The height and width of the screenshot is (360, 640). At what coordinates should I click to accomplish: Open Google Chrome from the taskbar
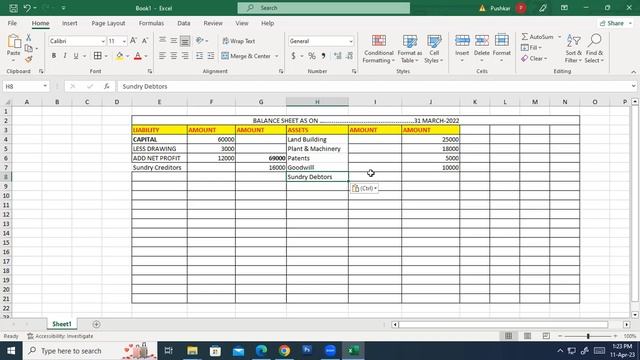pyautogui.click(x=284, y=351)
